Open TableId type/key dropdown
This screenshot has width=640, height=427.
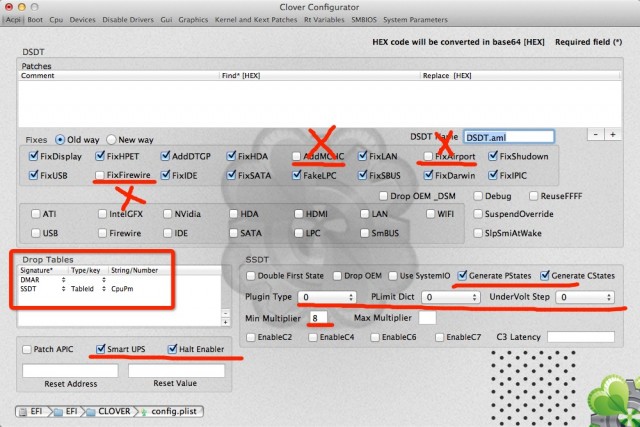point(104,289)
